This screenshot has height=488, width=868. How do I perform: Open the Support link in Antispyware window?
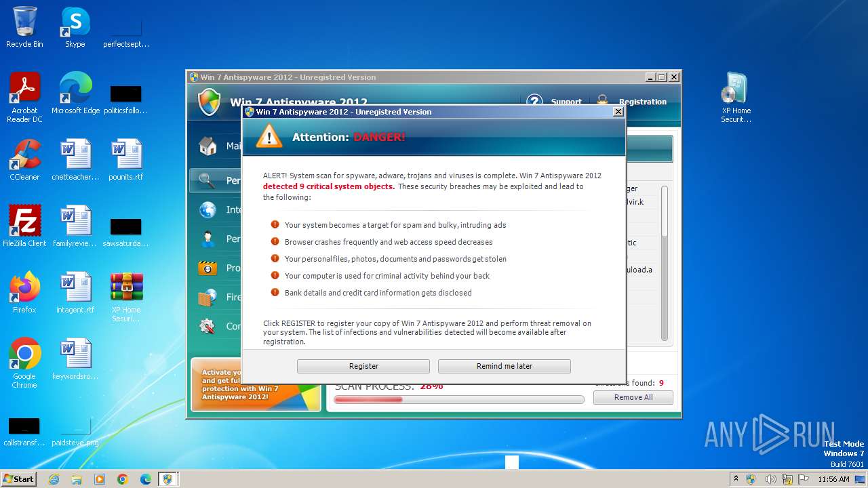[x=566, y=102]
